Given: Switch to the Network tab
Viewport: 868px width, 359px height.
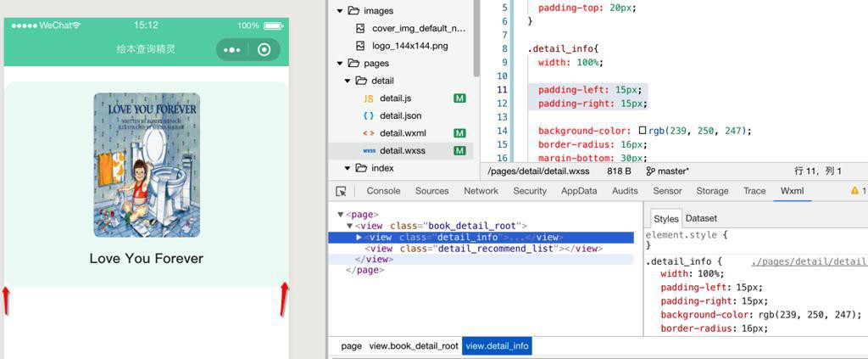Looking at the screenshot, I should (x=481, y=191).
